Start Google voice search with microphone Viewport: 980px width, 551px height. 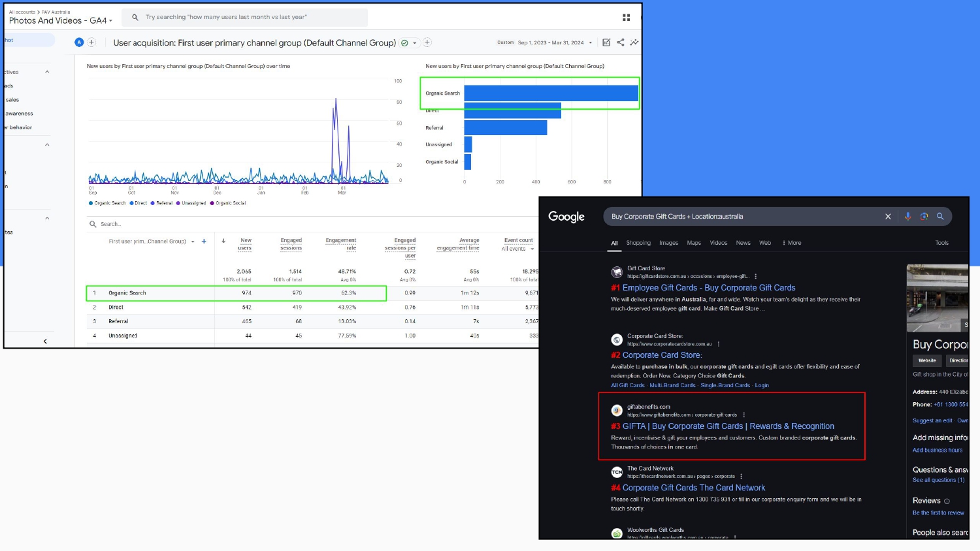click(x=907, y=217)
